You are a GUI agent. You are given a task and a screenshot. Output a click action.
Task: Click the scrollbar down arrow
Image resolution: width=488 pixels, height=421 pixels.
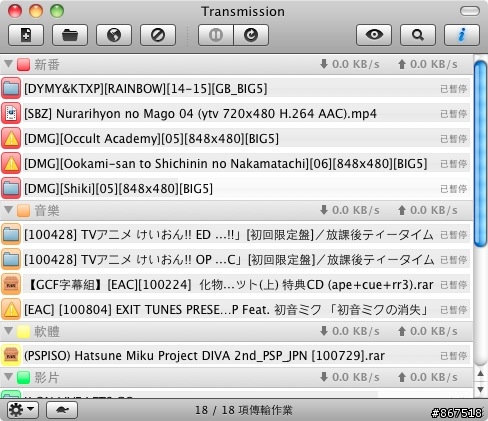480,390
